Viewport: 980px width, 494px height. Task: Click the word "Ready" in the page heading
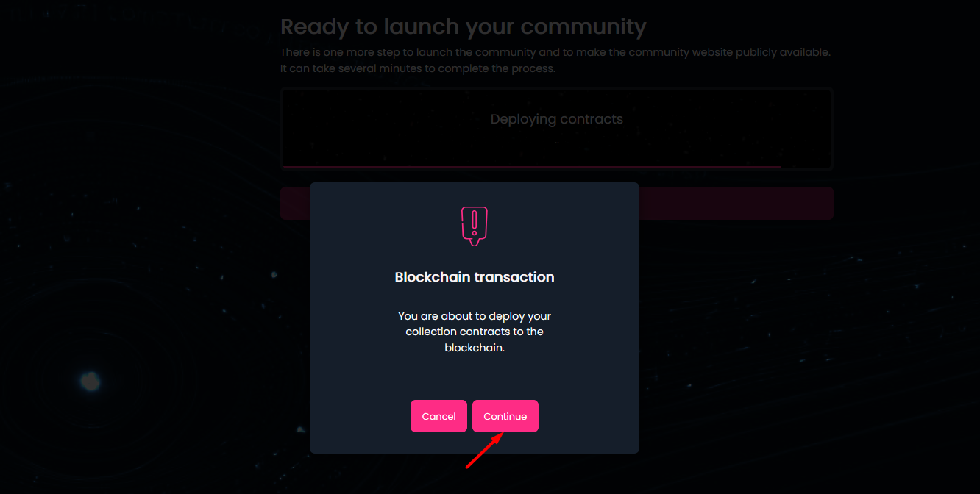tap(315, 27)
